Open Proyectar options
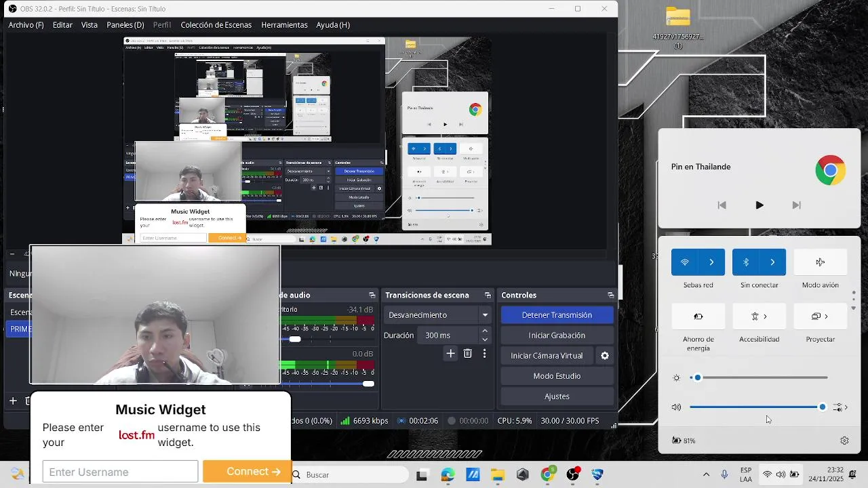This screenshot has height=488, width=868. tap(820, 317)
